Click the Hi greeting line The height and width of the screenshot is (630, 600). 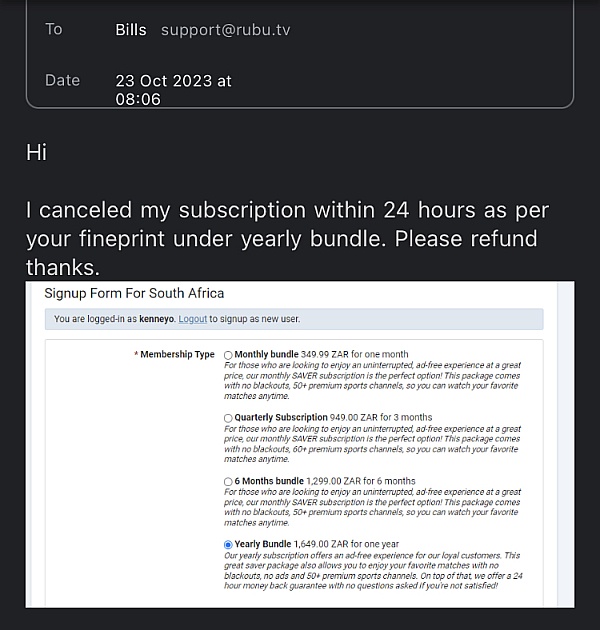37,153
